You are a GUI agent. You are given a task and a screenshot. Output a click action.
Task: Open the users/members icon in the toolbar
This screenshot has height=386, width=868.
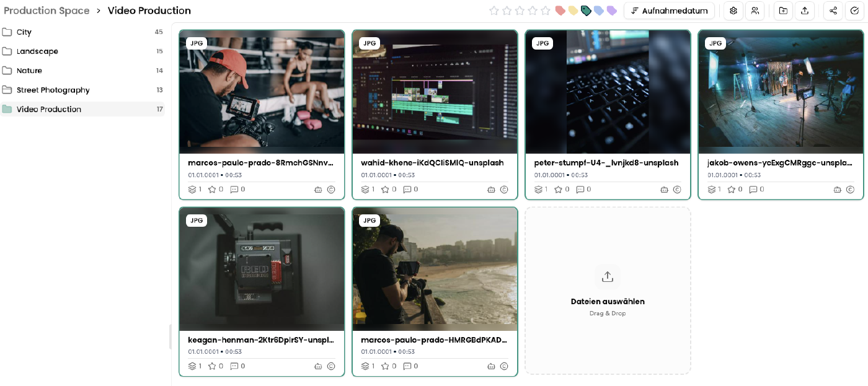[755, 11]
